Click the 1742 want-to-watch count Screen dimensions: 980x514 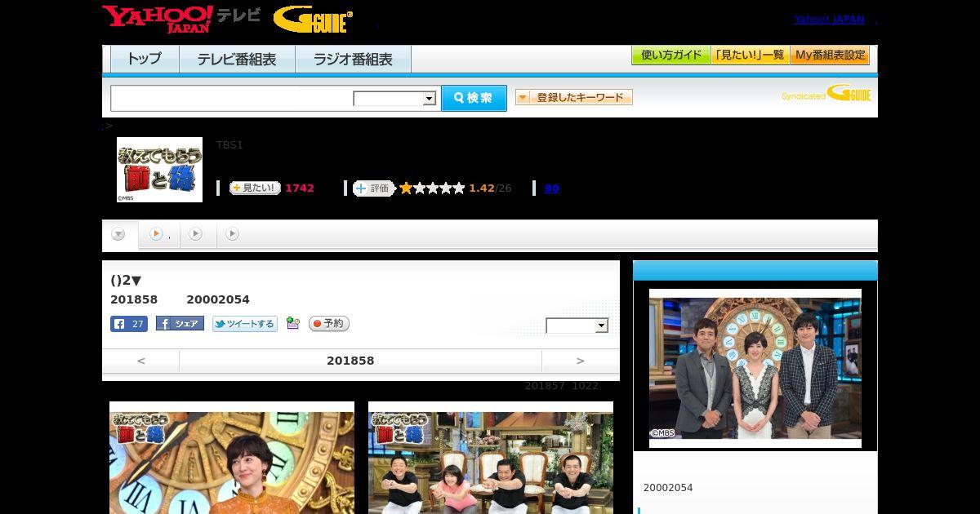[300, 188]
